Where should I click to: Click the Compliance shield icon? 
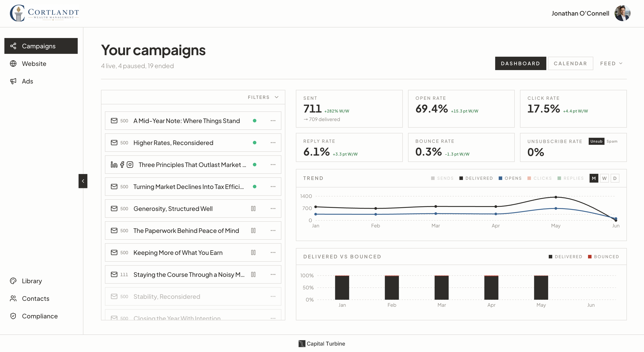tap(13, 316)
